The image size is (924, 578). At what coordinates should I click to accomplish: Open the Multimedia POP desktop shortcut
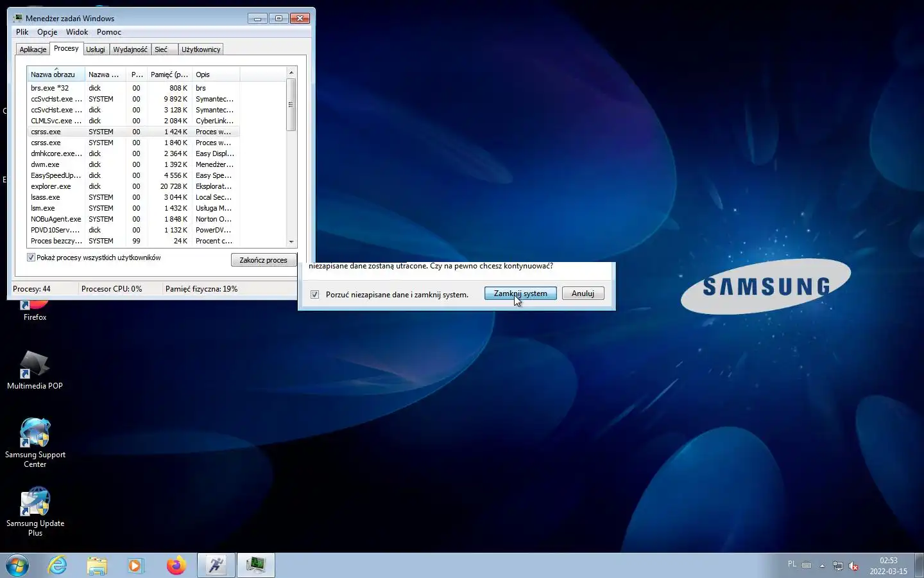[x=35, y=370]
